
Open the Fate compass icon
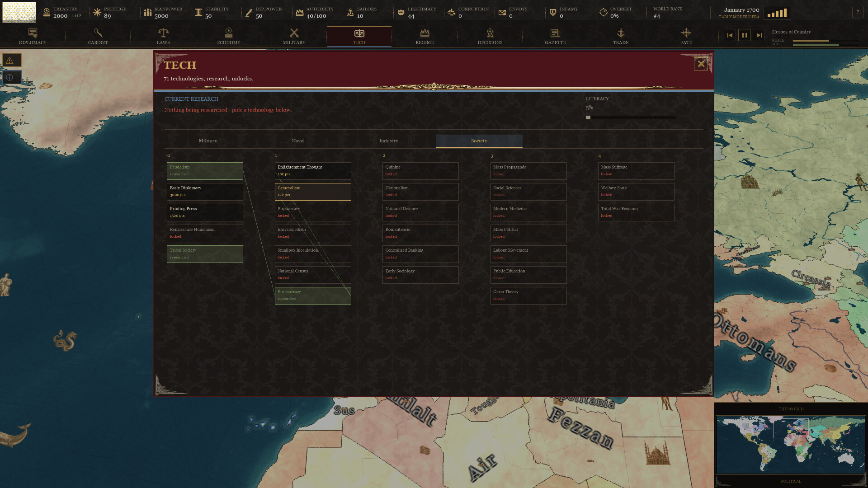(686, 33)
